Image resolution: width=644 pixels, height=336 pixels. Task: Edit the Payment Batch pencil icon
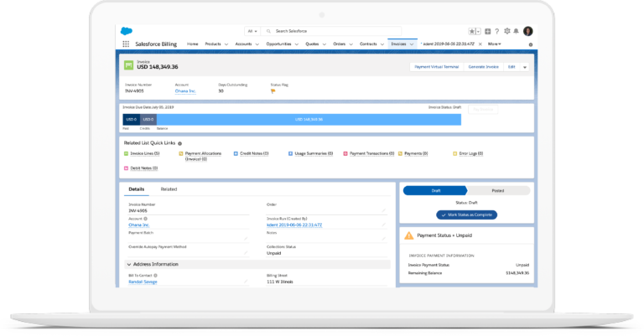coord(246,238)
